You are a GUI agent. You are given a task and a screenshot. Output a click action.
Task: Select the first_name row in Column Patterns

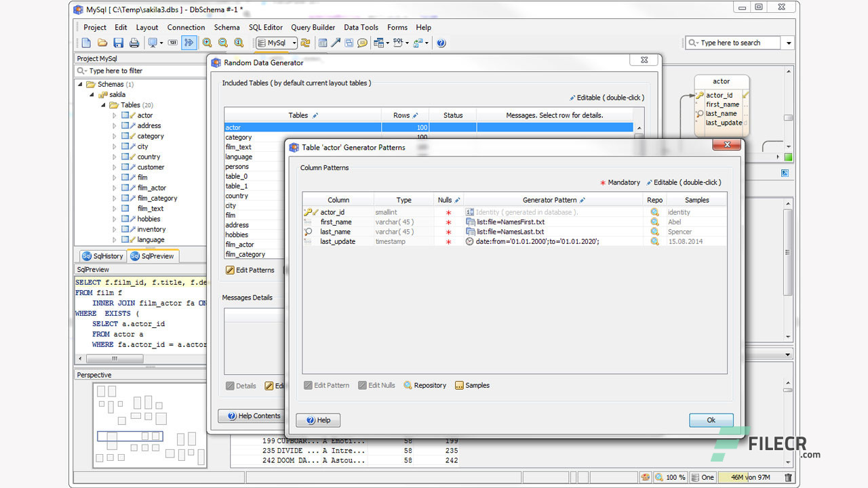coord(515,222)
